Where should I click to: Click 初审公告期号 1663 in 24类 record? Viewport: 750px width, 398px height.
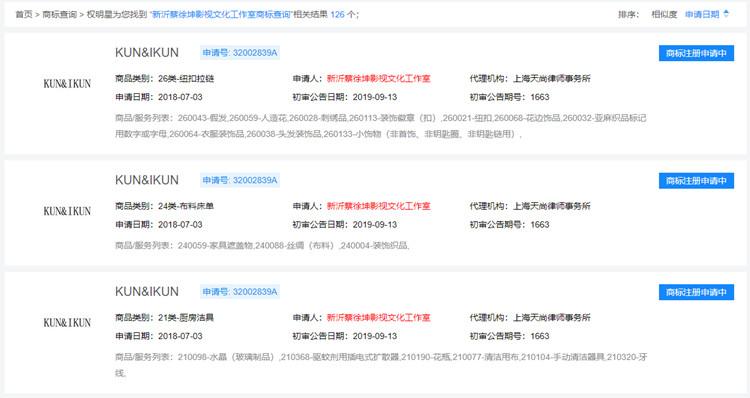coord(509,224)
